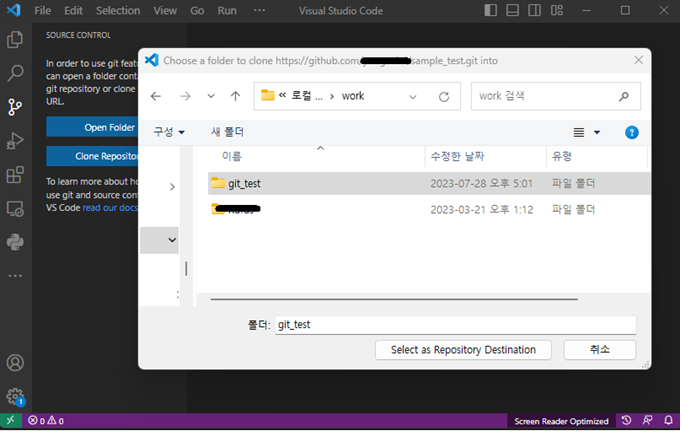Viewport: 681px width, 432px height.
Task: Open notifications bell in status bar
Action: [x=668, y=420]
